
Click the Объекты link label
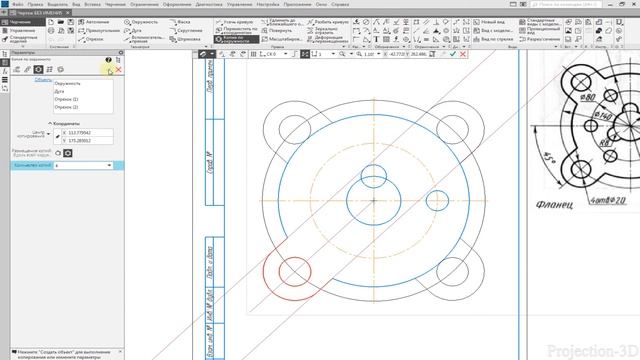[43, 80]
